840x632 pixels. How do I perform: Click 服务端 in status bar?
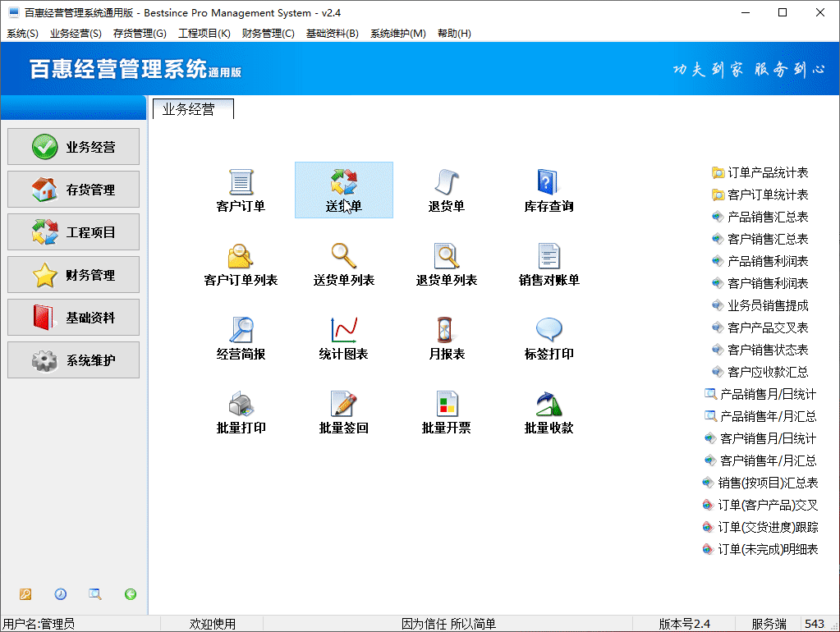769,624
